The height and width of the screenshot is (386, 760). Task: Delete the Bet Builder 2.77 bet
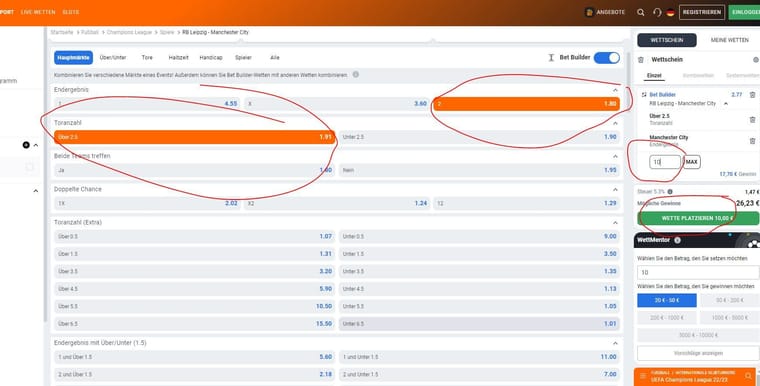point(752,95)
